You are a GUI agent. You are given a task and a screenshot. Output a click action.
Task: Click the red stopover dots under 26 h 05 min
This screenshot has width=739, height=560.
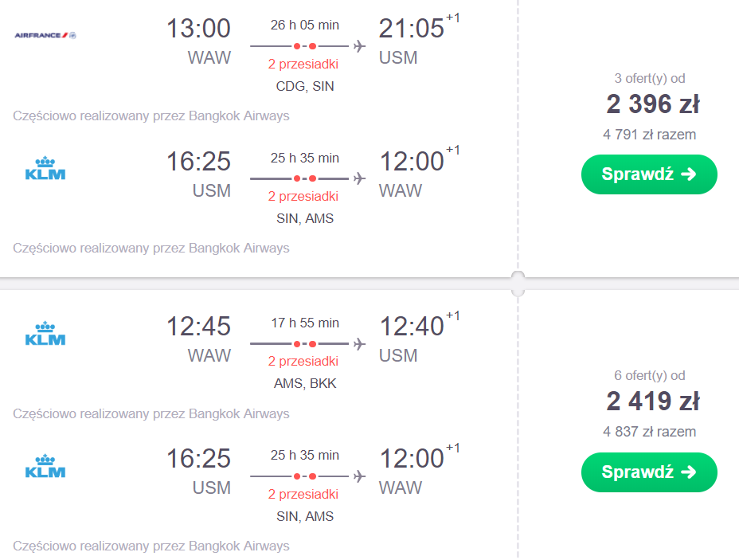pyautogui.click(x=304, y=46)
